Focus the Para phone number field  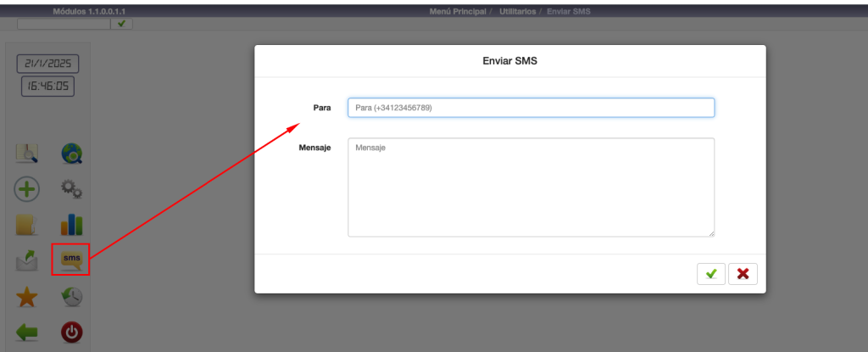click(x=531, y=108)
